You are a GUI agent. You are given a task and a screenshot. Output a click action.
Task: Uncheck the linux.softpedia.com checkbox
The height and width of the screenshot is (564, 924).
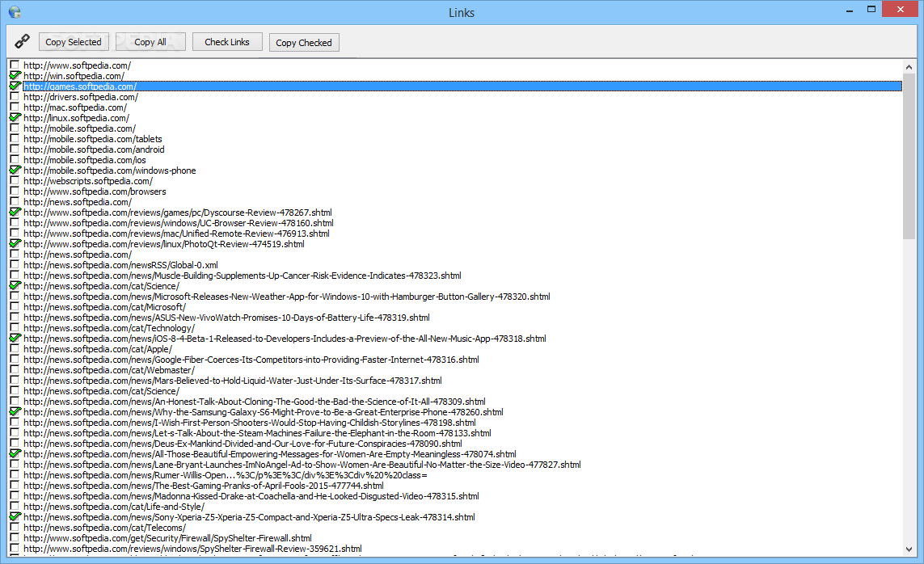(x=14, y=118)
